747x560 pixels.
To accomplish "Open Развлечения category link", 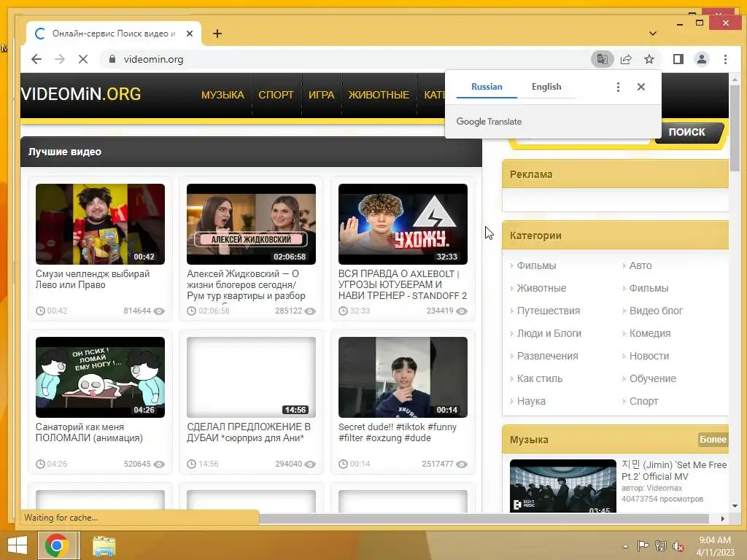I will click(547, 356).
